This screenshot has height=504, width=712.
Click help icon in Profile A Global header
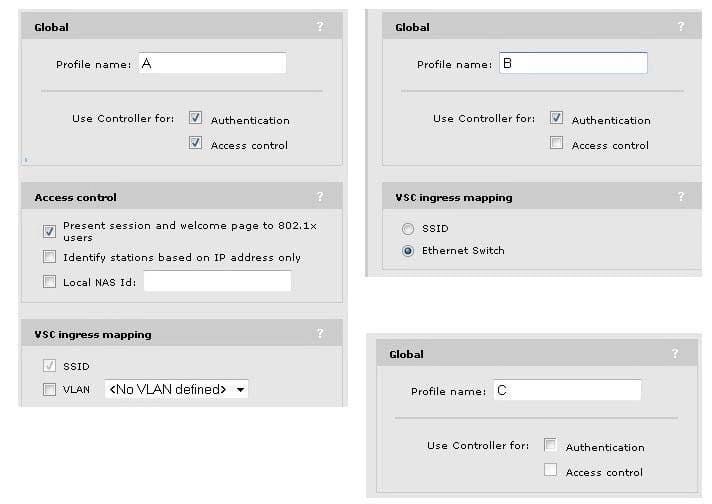pos(320,27)
